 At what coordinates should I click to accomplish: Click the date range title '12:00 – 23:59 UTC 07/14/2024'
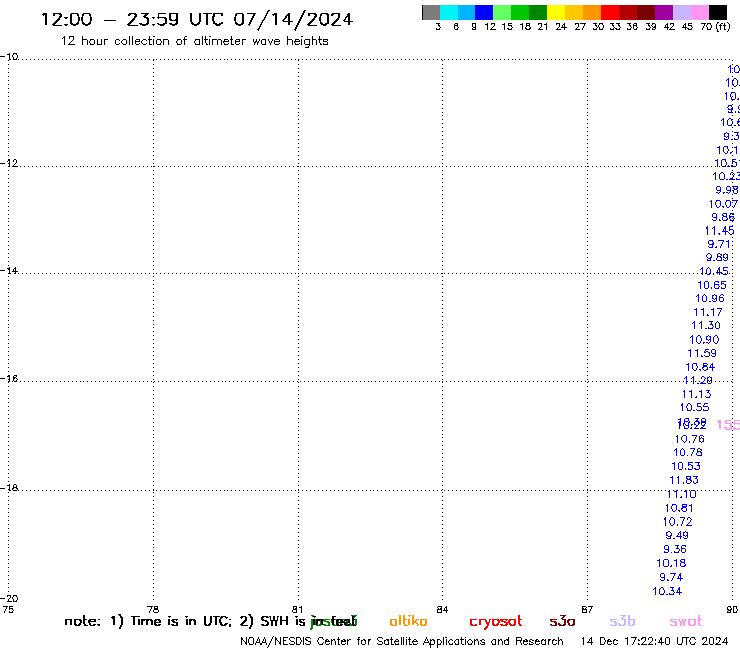(x=197, y=20)
